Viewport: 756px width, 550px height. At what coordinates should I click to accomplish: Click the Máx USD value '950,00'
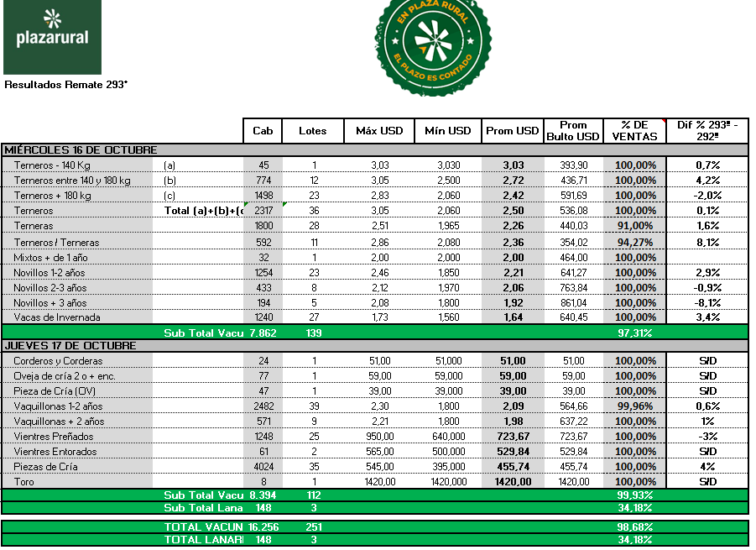380,437
